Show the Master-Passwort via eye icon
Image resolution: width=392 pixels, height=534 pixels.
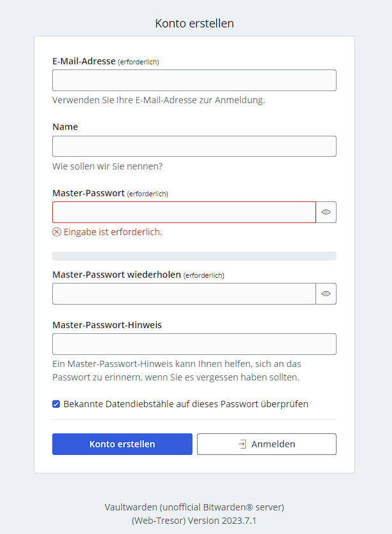[326, 212]
